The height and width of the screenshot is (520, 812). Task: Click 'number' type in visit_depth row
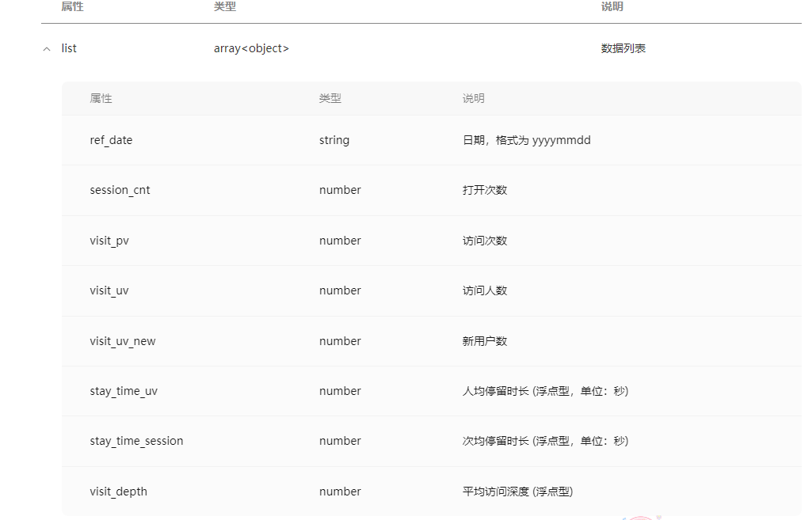pos(340,492)
